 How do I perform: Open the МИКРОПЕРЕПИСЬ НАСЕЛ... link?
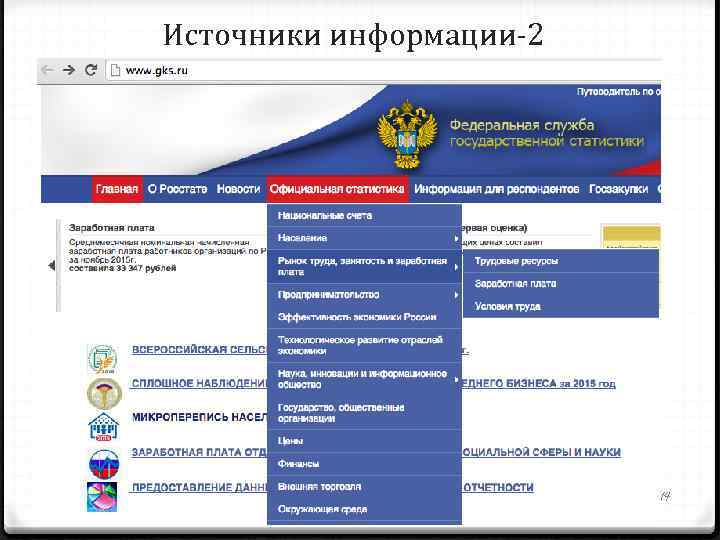pos(199,417)
